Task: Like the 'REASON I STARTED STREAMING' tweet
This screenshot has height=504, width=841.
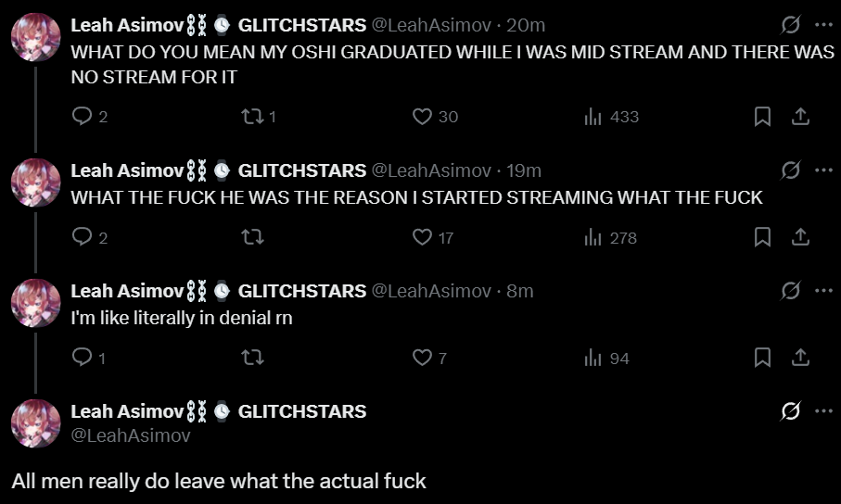Action: tap(423, 237)
